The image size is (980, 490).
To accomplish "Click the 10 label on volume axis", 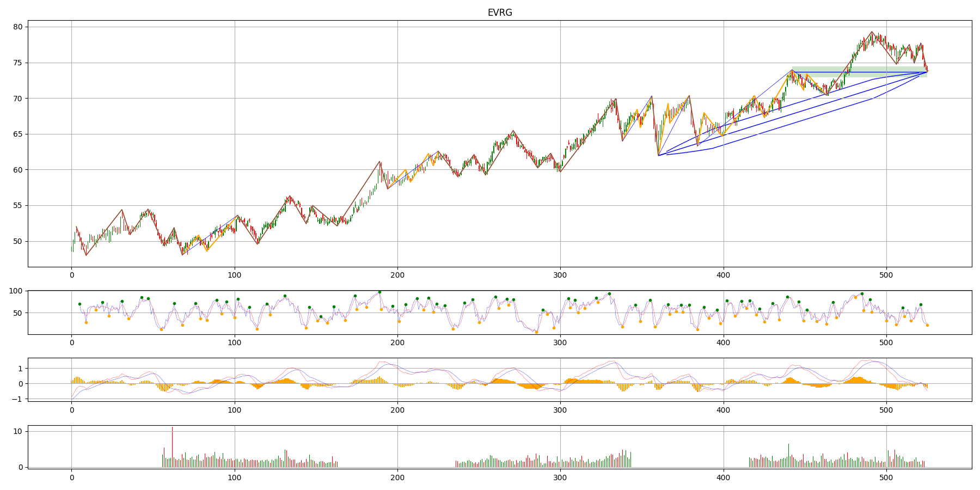I will (x=17, y=431).
